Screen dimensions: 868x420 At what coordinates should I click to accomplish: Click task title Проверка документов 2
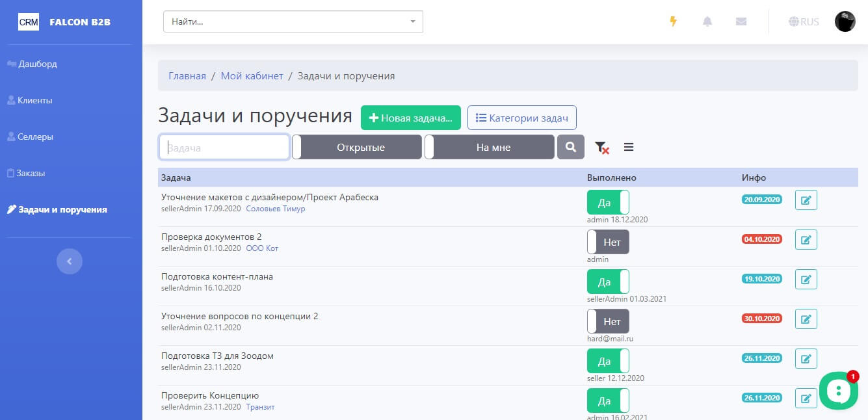[211, 237]
